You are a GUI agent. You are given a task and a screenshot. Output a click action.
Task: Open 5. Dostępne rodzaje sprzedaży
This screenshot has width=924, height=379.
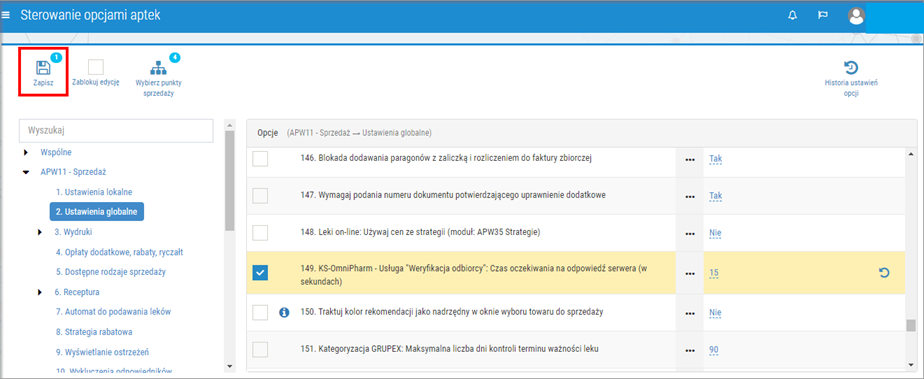pyautogui.click(x=111, y=272)
